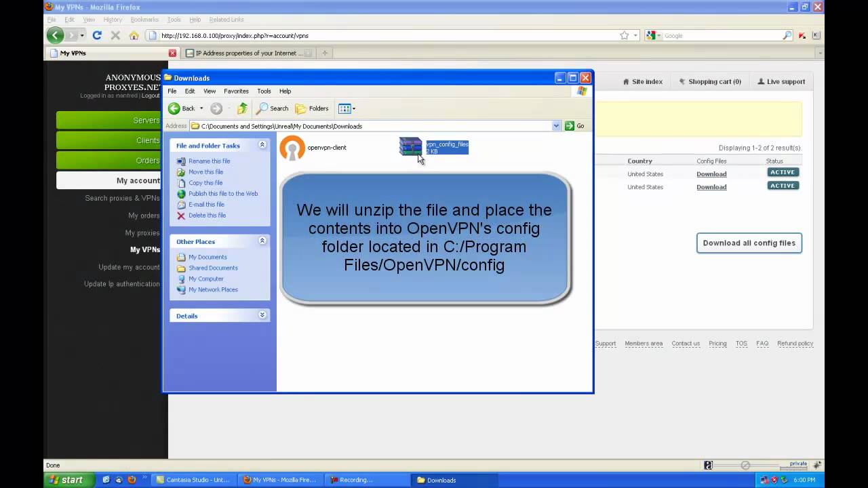
Task: Expand the Details panel
Action: tap(262, 315)
